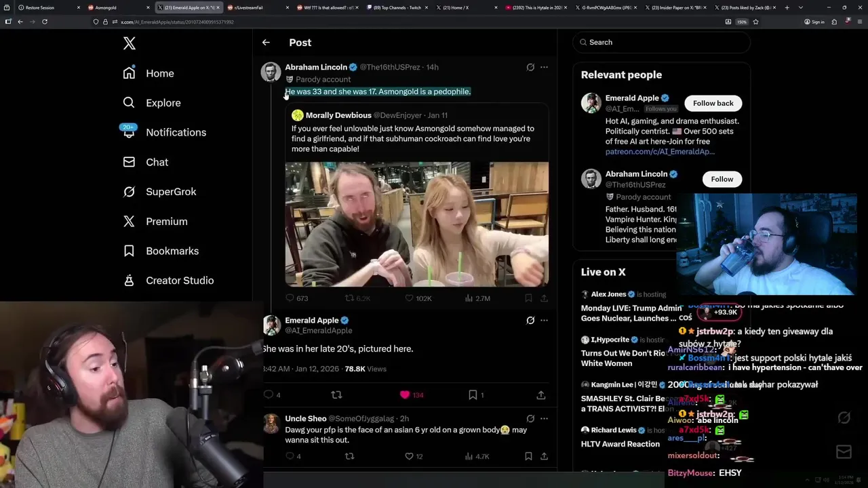Open the patreon.com/c/AI_EmeraldAp... link
The image size is (868, 488).
(660, 152)
